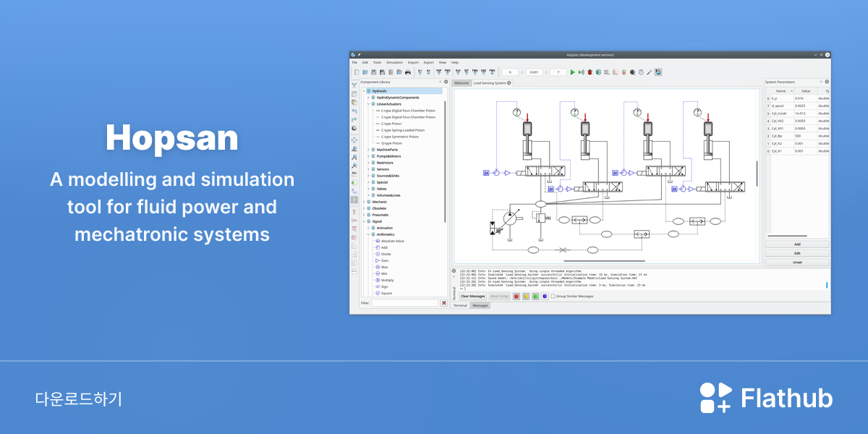Click the redo arrow in left sidebar
868x434 pixels.
pos(354,119)
